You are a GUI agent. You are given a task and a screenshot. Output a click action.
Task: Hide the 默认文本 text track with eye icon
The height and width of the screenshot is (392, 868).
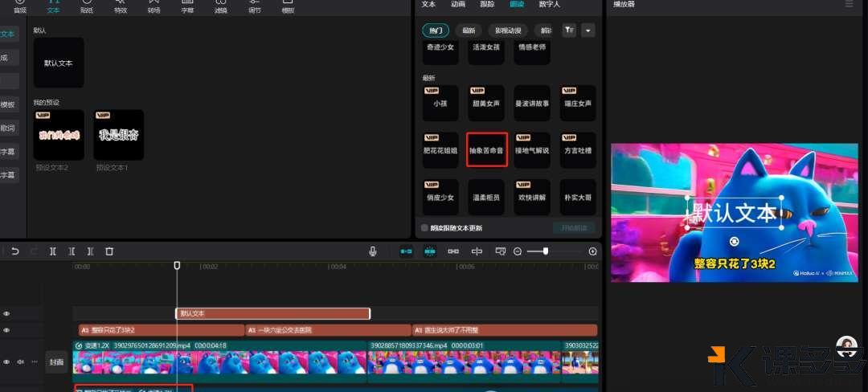(6, 313)
